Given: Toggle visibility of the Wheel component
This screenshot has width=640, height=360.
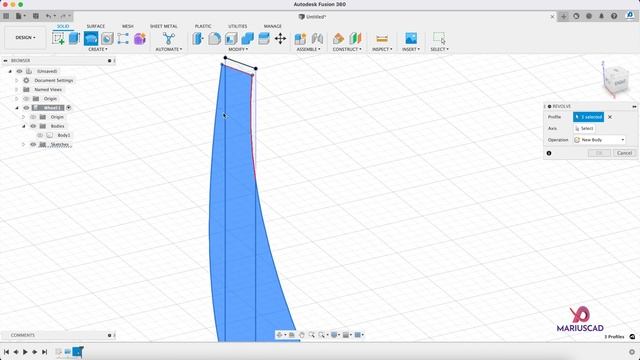Looking at the screenshot, I should point(26,108).
